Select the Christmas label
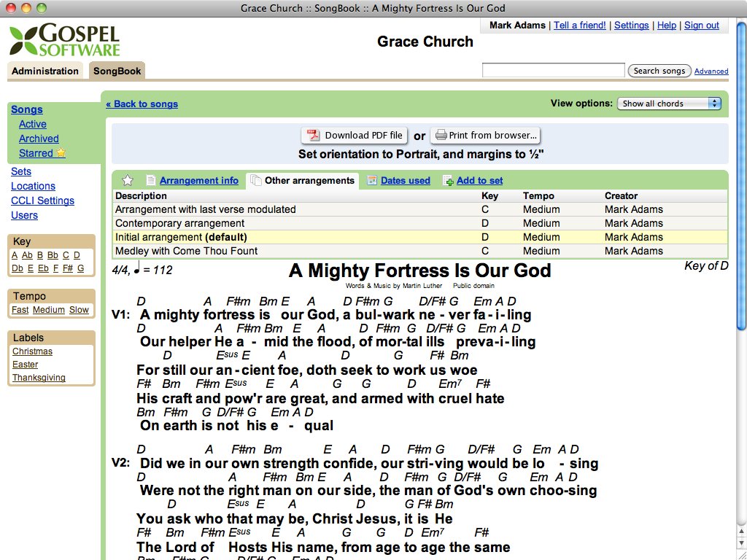 (32, 351)
